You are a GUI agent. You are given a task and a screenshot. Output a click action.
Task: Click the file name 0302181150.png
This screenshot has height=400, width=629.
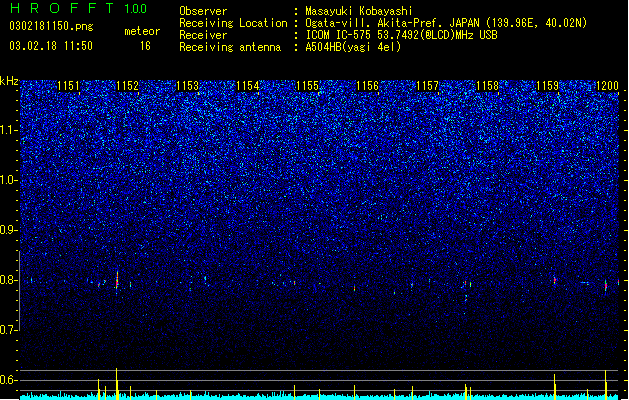[51, 26]
